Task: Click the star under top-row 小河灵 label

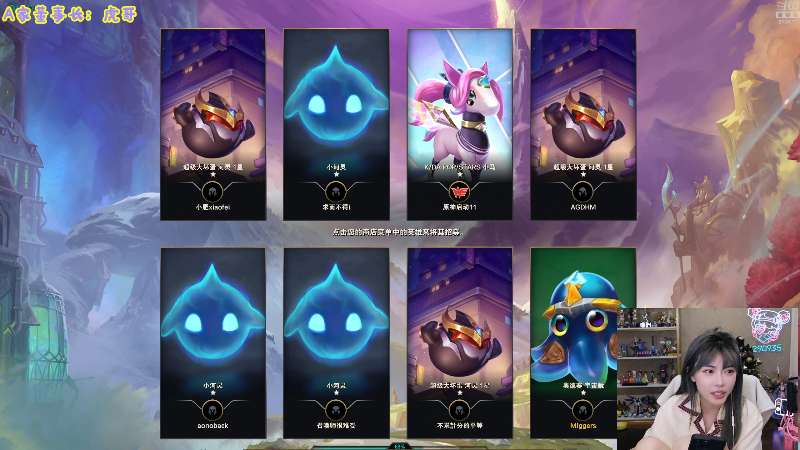Action: (x=336, y=174)
